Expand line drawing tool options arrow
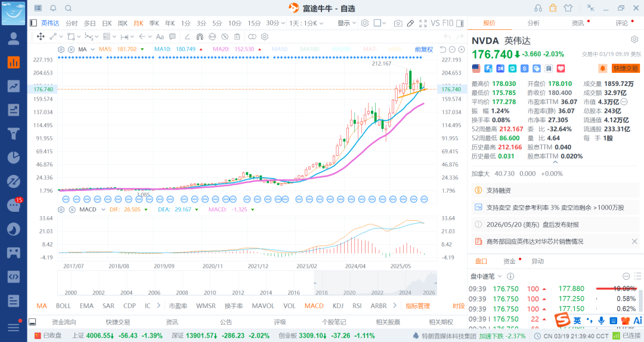The image size is (644, 342). tap(61, 36)
